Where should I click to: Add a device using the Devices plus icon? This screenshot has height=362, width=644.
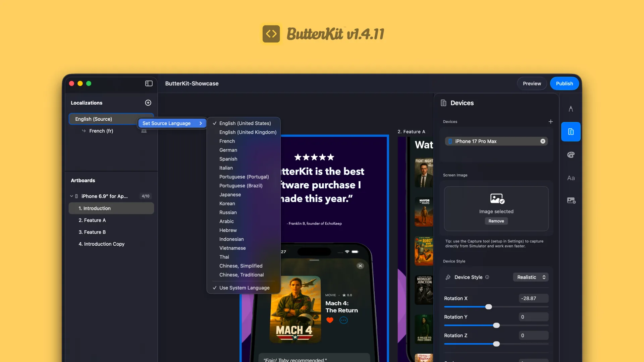coord(550,121)
